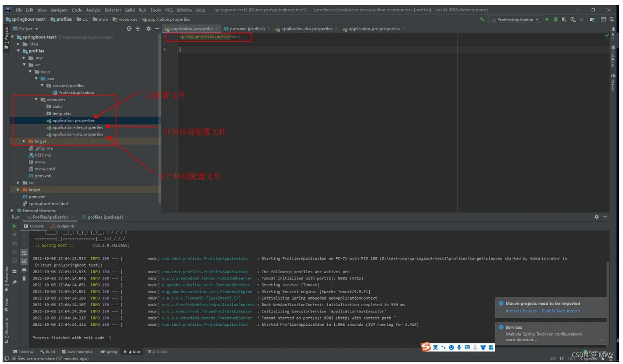Hide the Project panel with minus icon
623x364 pixels.
click(157, 29)
